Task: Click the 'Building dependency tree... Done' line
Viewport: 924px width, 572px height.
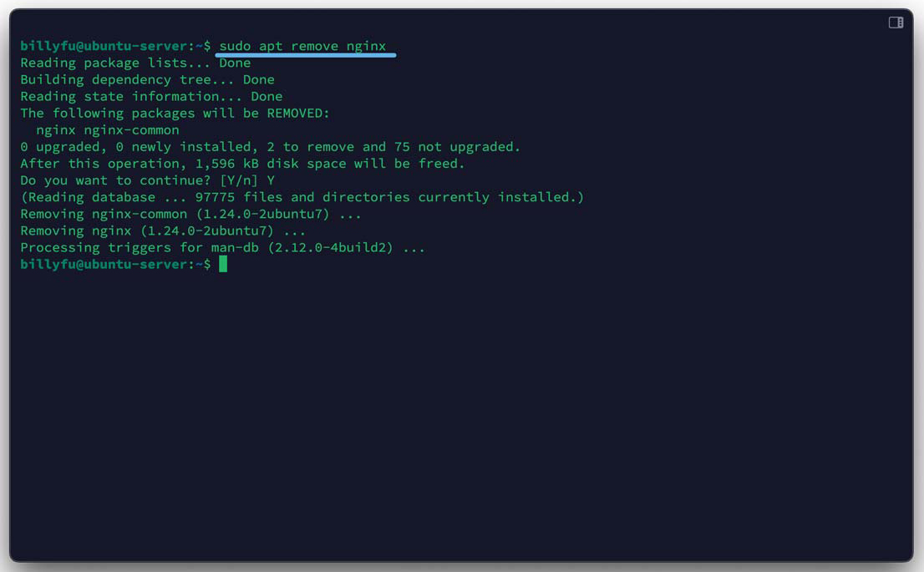Action: (147, 79)
